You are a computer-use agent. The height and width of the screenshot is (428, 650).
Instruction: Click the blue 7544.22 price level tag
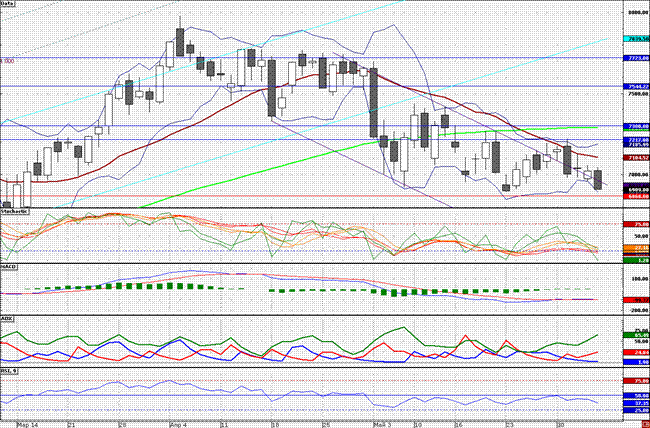(636, 86)
